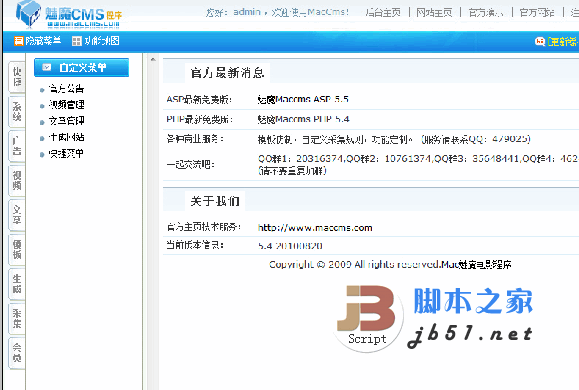Viewport: 579px width, 390px height.
Task: Click the icon in 自定义菜单 header
Action: pos(47,67)
